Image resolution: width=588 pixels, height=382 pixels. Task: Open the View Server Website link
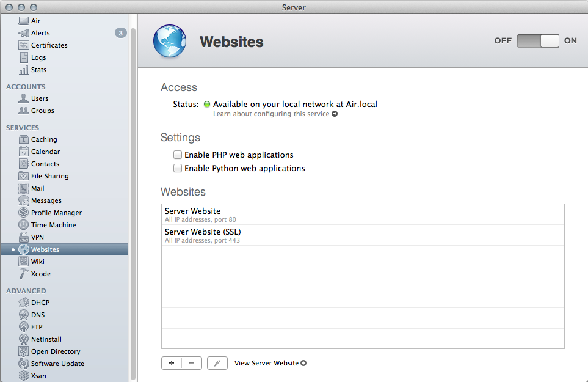point(270,363)
